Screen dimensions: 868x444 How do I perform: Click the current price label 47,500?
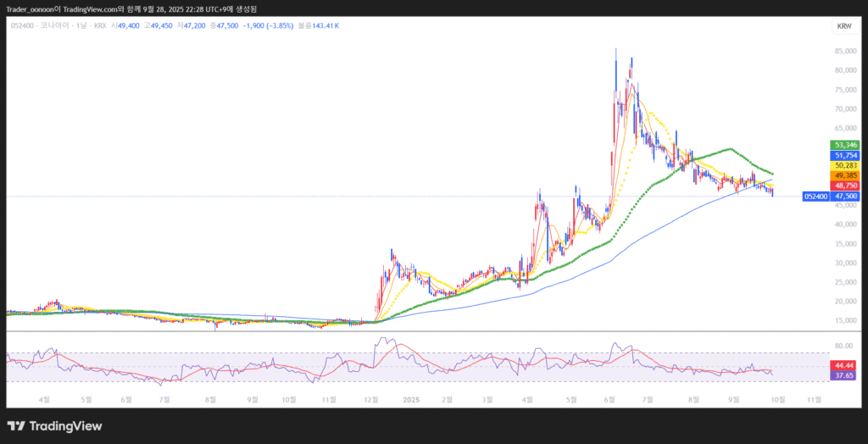coord(846,196)
